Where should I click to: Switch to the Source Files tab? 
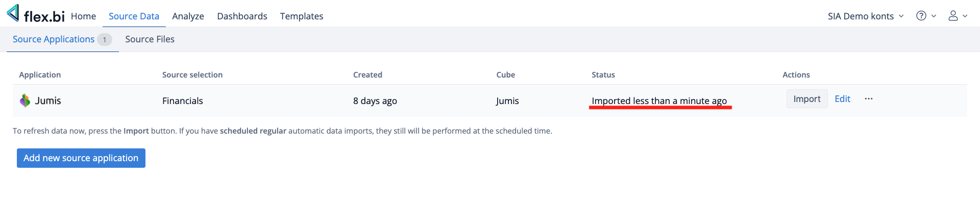[150, 39]
